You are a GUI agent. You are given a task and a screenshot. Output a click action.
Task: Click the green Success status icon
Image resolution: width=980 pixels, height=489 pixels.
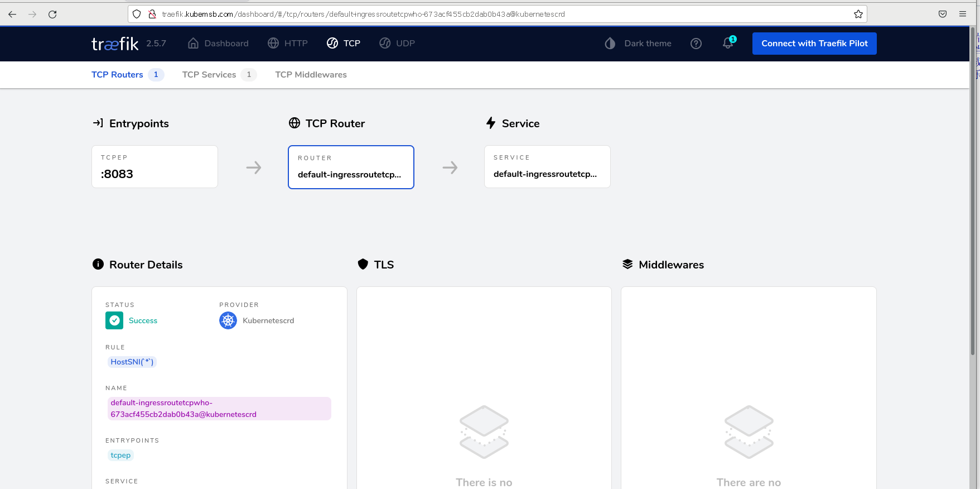(x=114, y=320)
